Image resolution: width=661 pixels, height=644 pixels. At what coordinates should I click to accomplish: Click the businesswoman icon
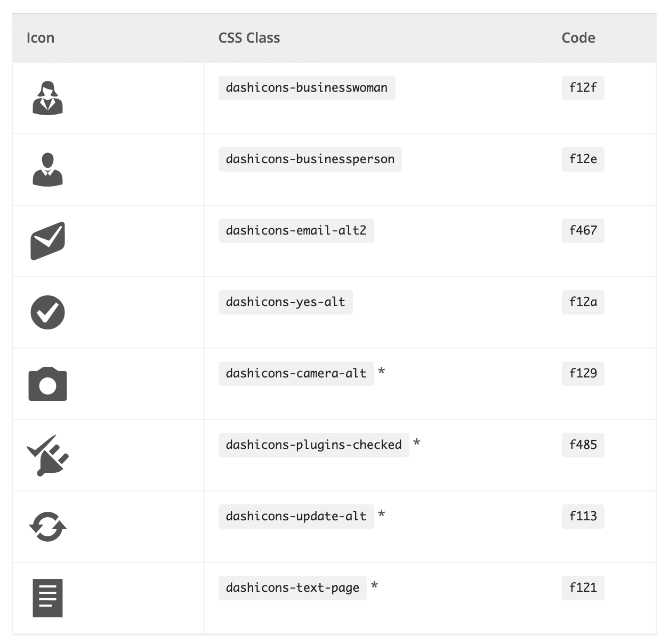48,98
